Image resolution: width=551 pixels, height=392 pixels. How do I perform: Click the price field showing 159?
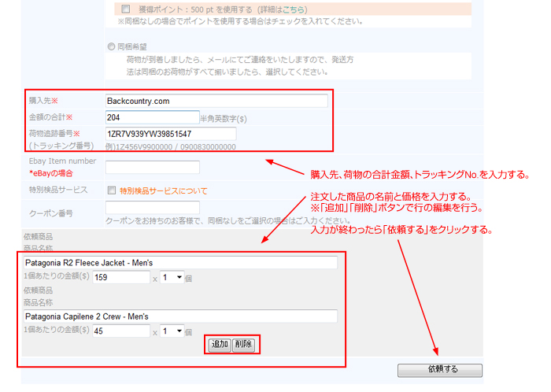(120, 277)
